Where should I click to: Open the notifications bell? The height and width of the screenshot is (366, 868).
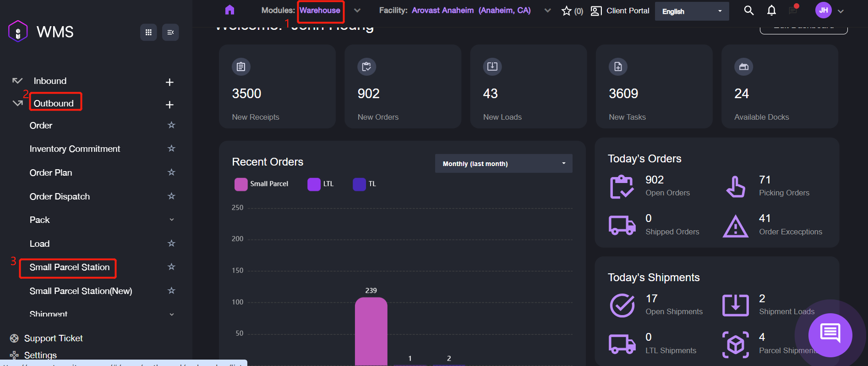click(x=771, y=11)
